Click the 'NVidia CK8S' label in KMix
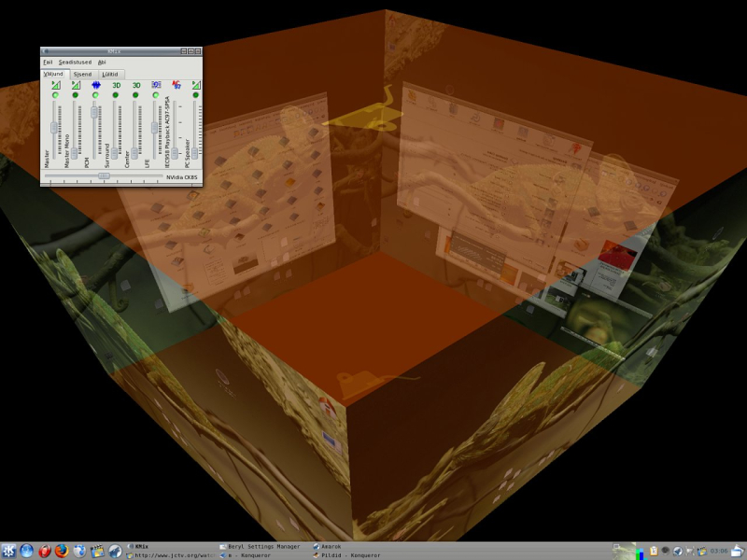747x560 pixels. point(181,177)
